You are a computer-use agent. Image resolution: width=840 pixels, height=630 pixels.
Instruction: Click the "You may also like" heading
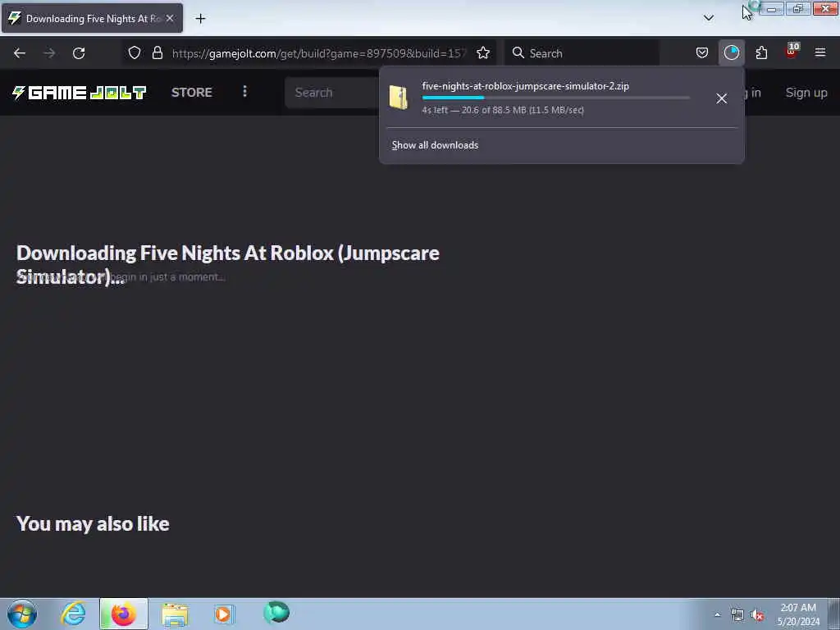pos(93,524)
